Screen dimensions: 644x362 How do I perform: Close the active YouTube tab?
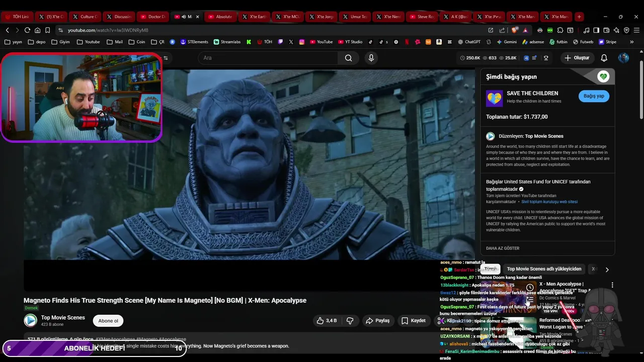(x=197, y=17)
